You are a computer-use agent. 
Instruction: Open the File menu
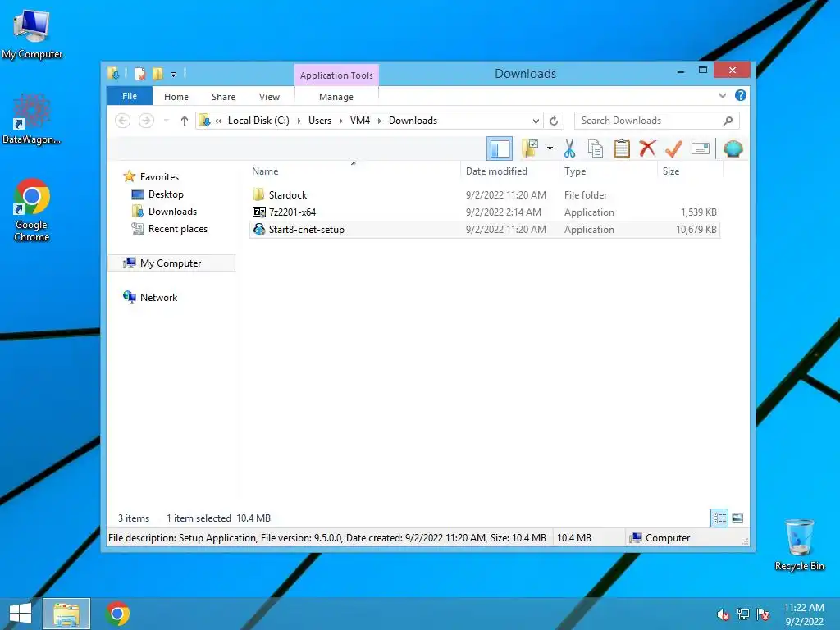(130, 96)
